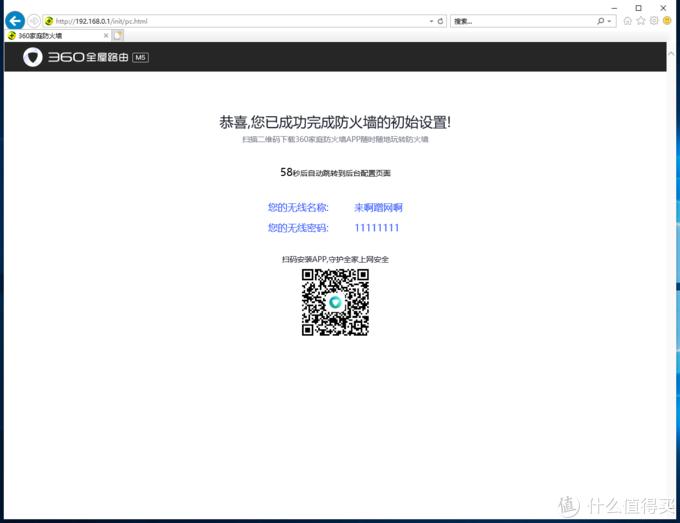This screenshot has width=680, height=523.
Task: Click the M5 model badge
Action: point(141,57)
